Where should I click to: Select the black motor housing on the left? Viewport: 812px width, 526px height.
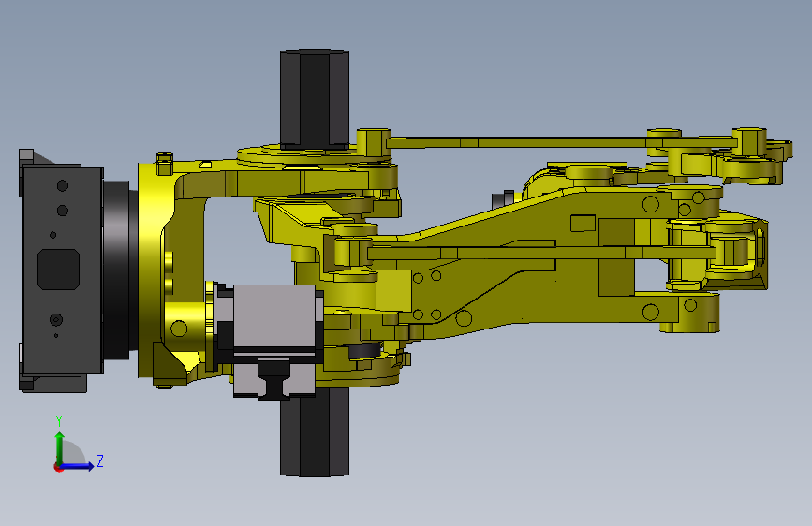(x=62, y=270)
